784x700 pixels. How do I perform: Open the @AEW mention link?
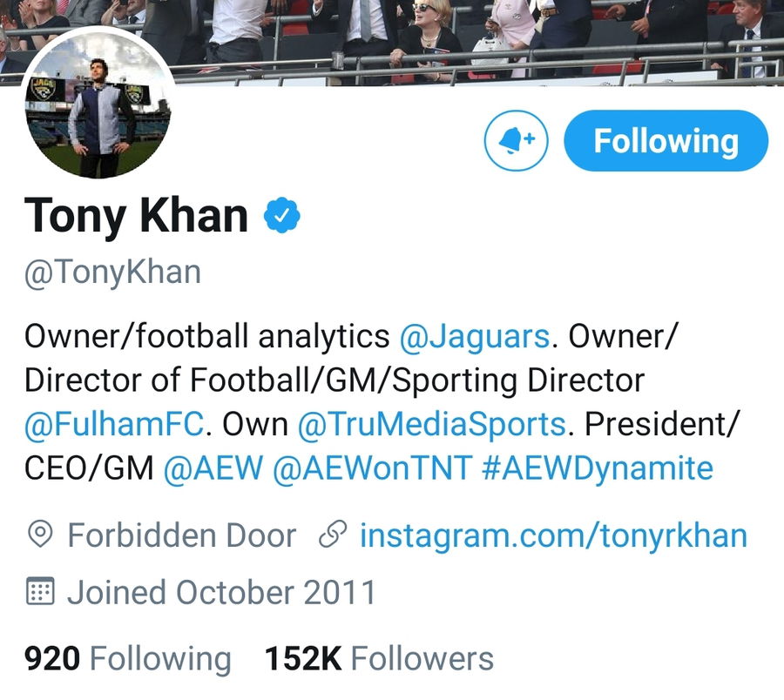[213, 468]
